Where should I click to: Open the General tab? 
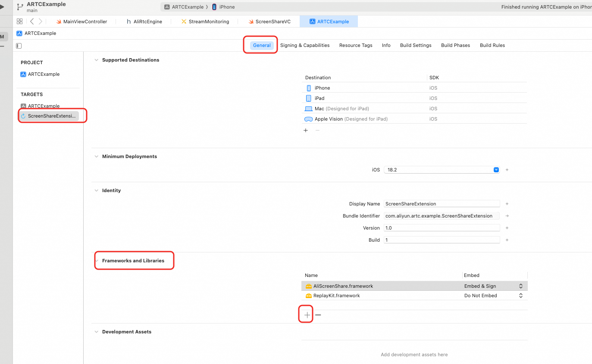coord(262,45)
